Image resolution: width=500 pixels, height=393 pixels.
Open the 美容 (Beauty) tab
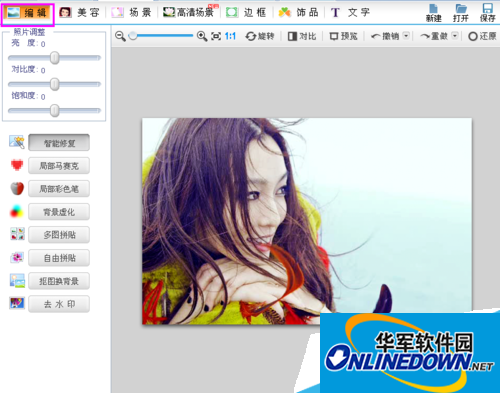click(x=80, y=13)
